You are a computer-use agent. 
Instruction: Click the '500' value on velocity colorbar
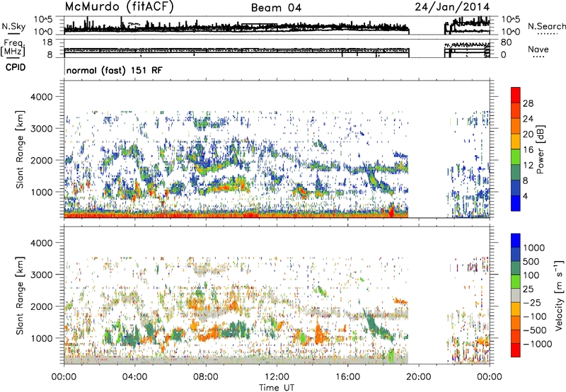tap(533, 261)
